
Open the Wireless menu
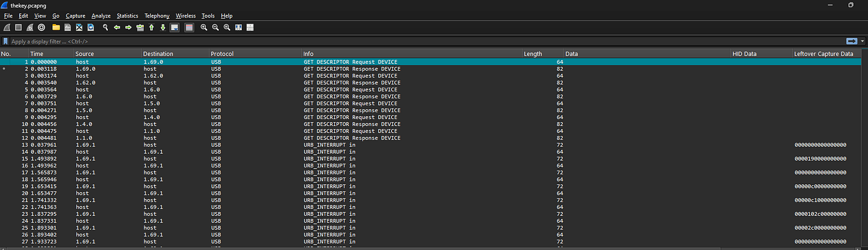coord(185,16)
